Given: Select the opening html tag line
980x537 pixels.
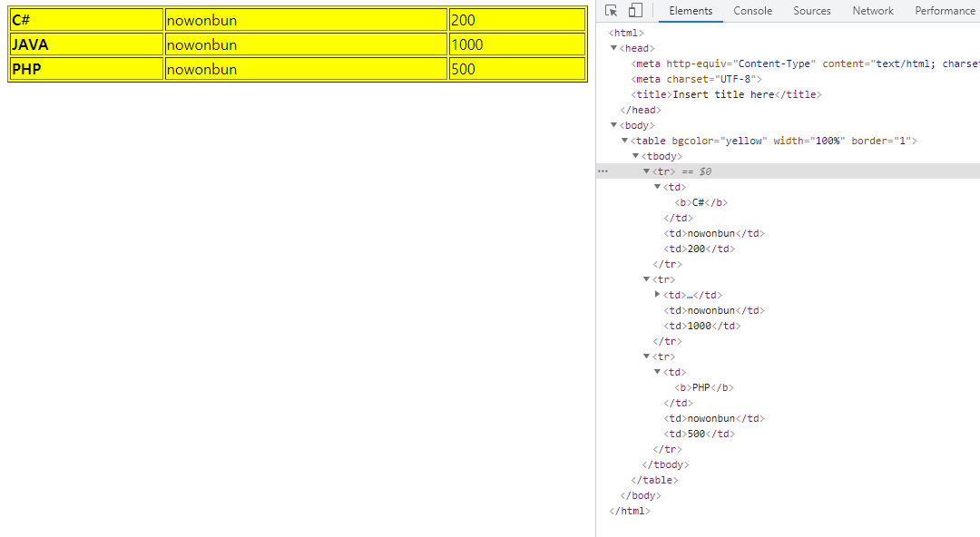Looking at the screenshot, I should point(625,33).
